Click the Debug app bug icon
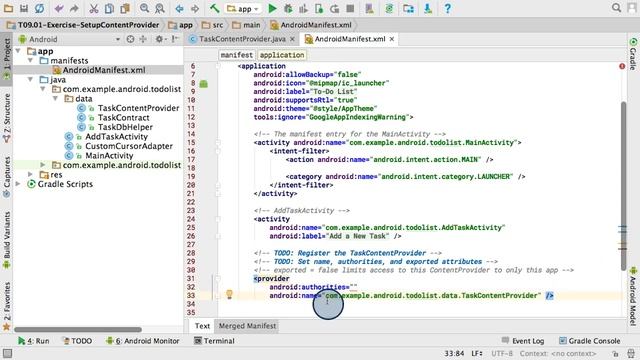640x360 pixels. 288,8
